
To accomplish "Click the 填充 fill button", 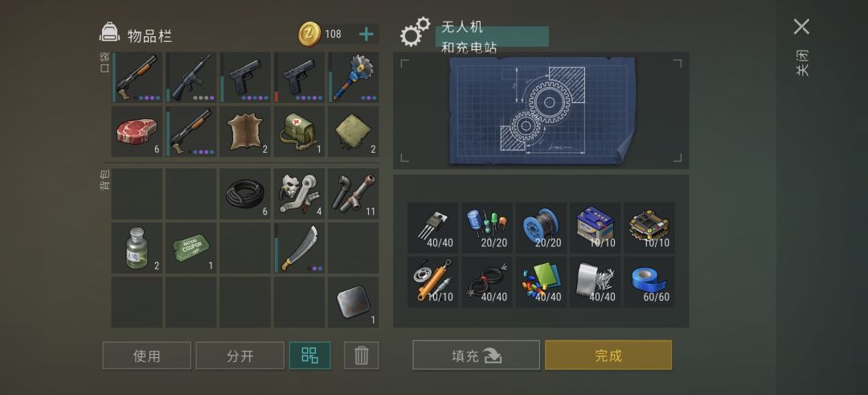I will pyautogui.click(x=476, y=355).
